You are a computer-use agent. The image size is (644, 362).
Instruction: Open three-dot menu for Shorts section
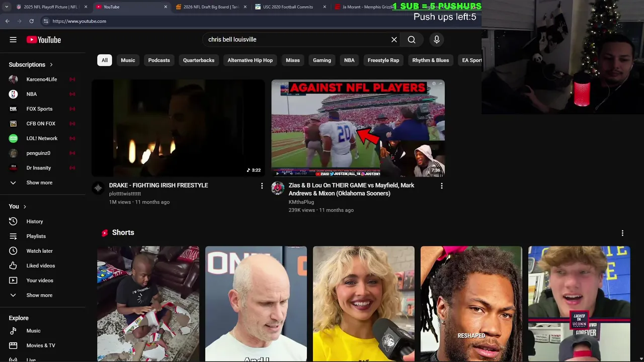(622, 233)
